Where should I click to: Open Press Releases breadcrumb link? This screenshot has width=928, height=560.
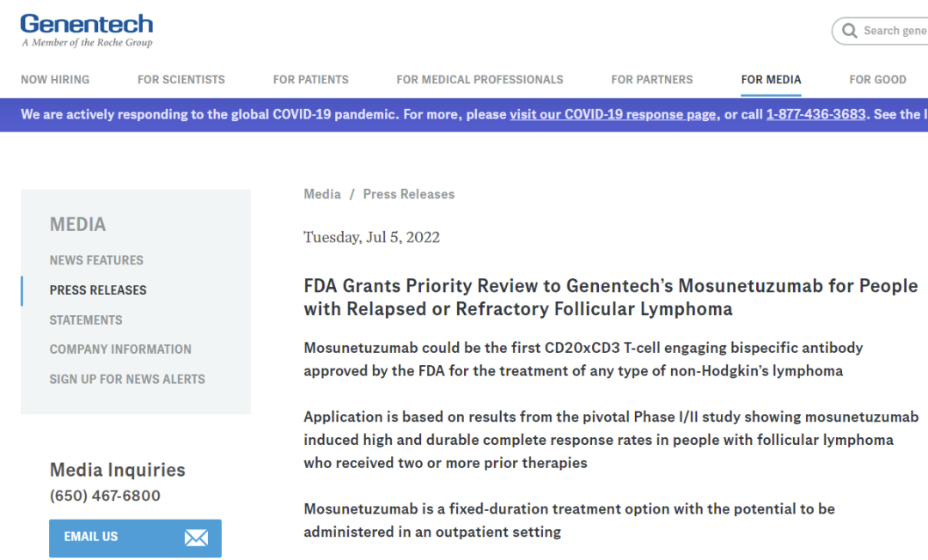pos(409,194)
